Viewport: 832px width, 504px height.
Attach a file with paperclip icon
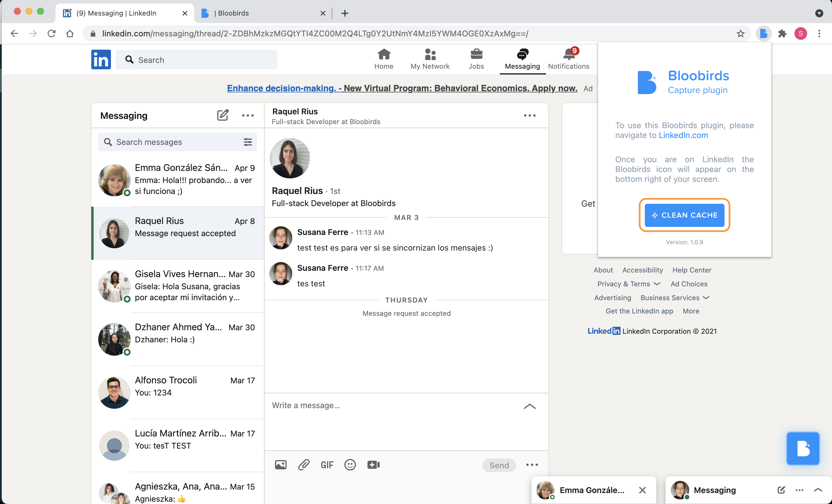pyautogui.click(x=304, y=465)
